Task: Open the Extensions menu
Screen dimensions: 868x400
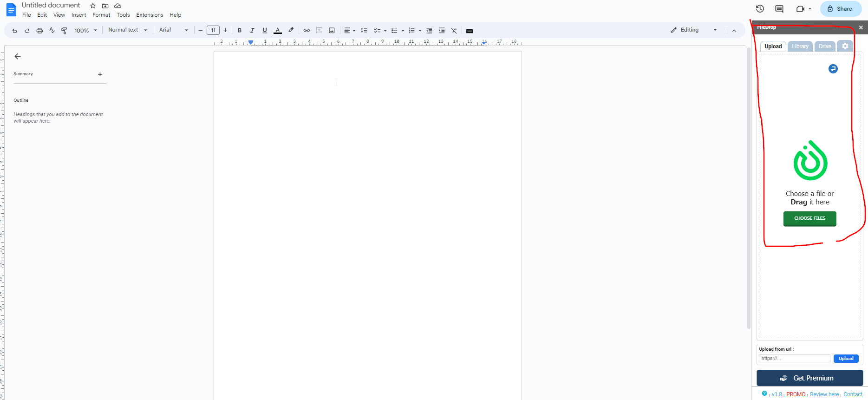Action: pos(150,15)
